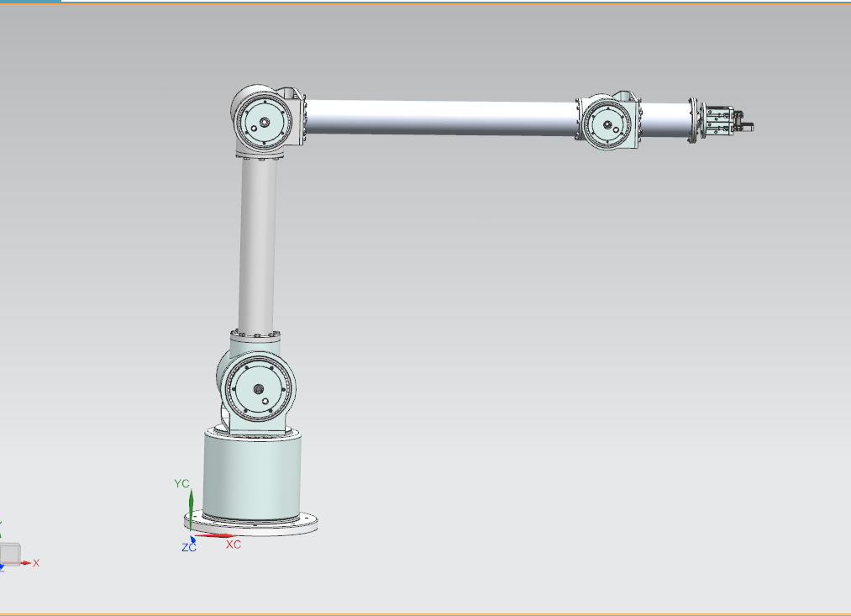
Task: Select the wrist joint cover on forearm
Action: [x=607, y=124]
